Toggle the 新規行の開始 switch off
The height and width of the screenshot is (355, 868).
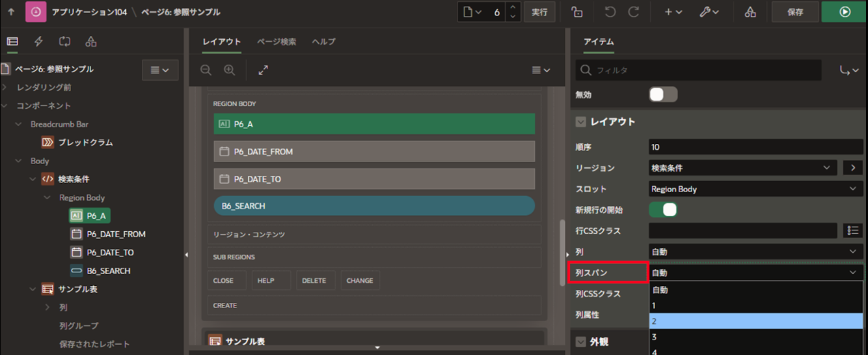pyautogui.click(x=663, y=210)
